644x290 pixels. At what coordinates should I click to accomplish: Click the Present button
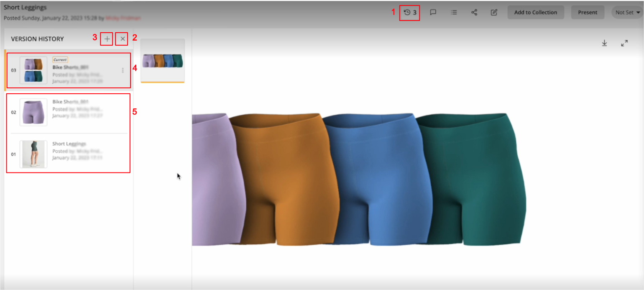588,13
